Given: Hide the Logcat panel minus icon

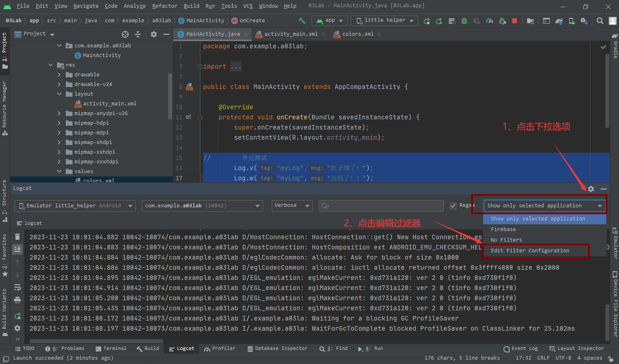Looking at the screenshot, I should click(604, 189).
